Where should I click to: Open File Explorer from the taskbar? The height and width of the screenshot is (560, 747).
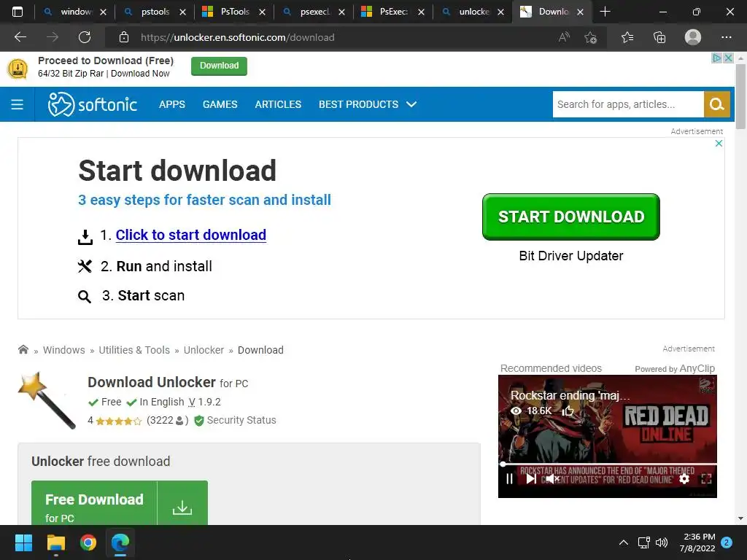pos(55,542)
